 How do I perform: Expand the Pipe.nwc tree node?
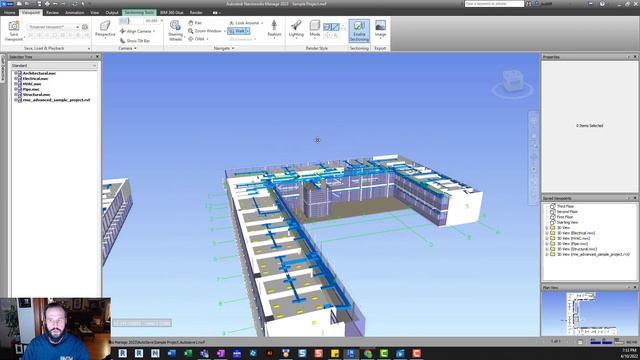[16, 89]
